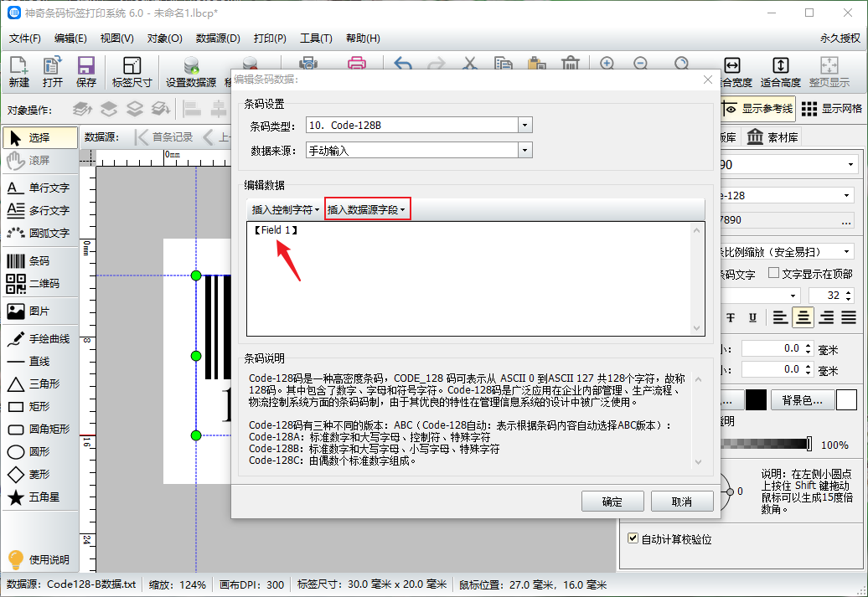Toggle 显示网格 grid display

832,109
